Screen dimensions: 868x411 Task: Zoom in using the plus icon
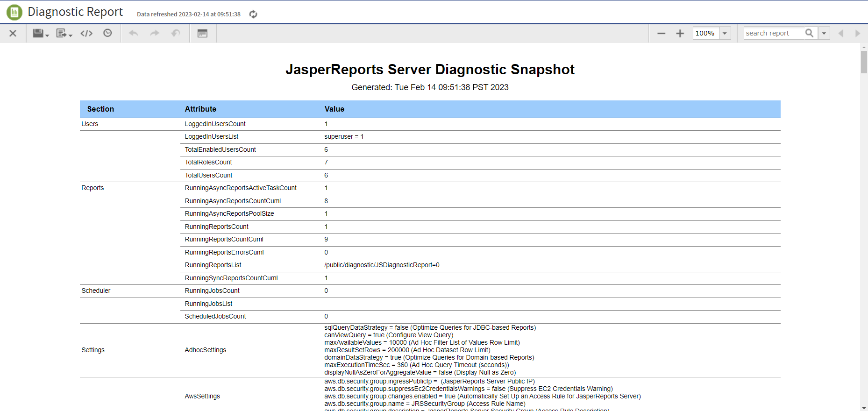[680, 33]
